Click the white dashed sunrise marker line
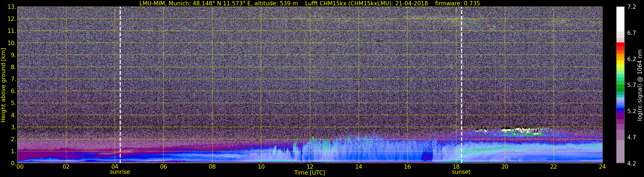The height and width of the screenshot is (177, 644). (120, 85)
